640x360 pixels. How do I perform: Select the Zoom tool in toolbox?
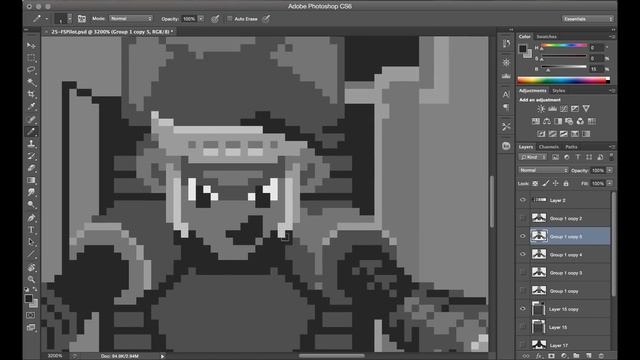(x=31, y=280)
